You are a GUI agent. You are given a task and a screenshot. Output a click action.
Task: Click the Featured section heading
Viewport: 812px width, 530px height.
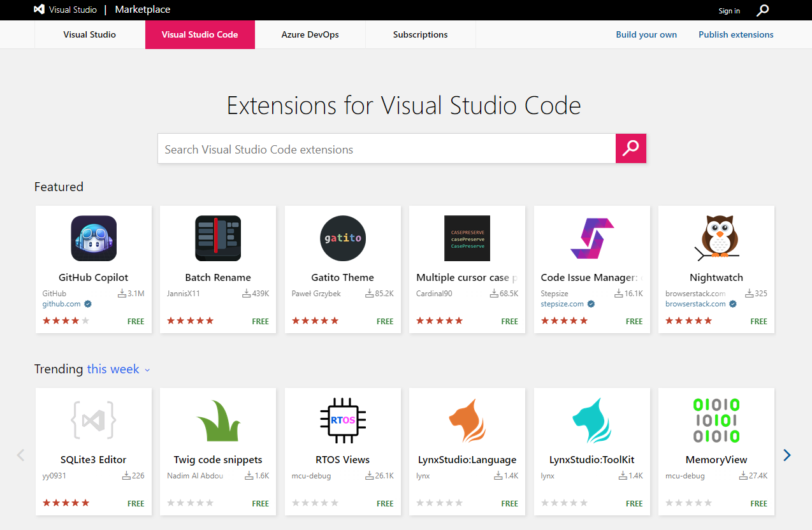point(59,187)
